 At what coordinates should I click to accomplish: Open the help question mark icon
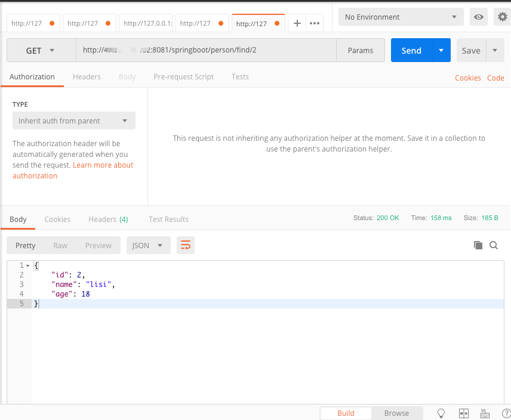[506, 413]
